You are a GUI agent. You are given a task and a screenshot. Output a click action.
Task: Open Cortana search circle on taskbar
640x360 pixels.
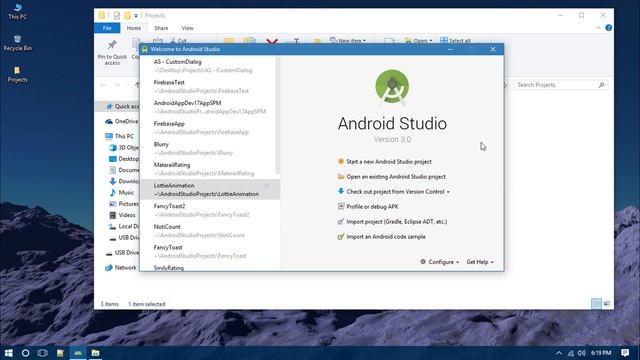[25, 353]
